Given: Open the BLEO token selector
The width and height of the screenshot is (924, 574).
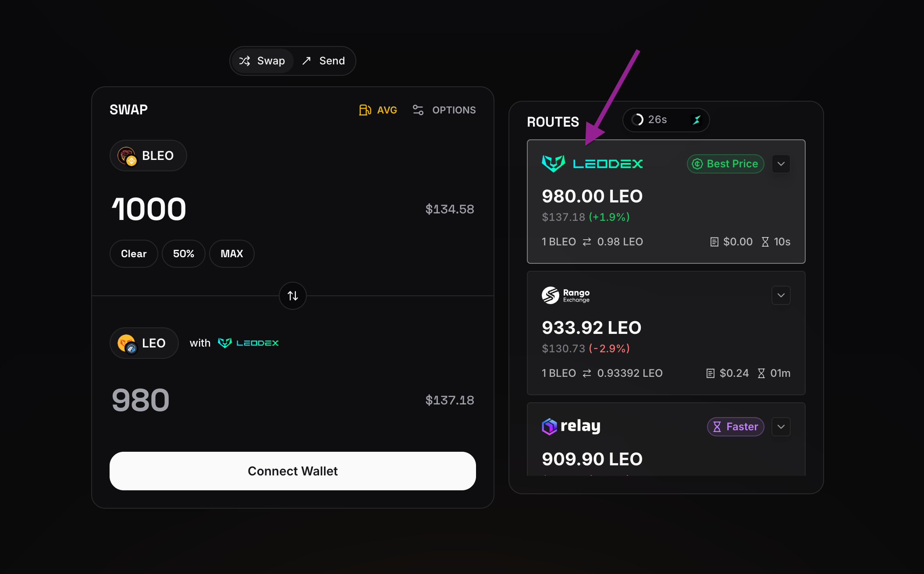Looking at the screenshot, I should click(x=148, y=156).
